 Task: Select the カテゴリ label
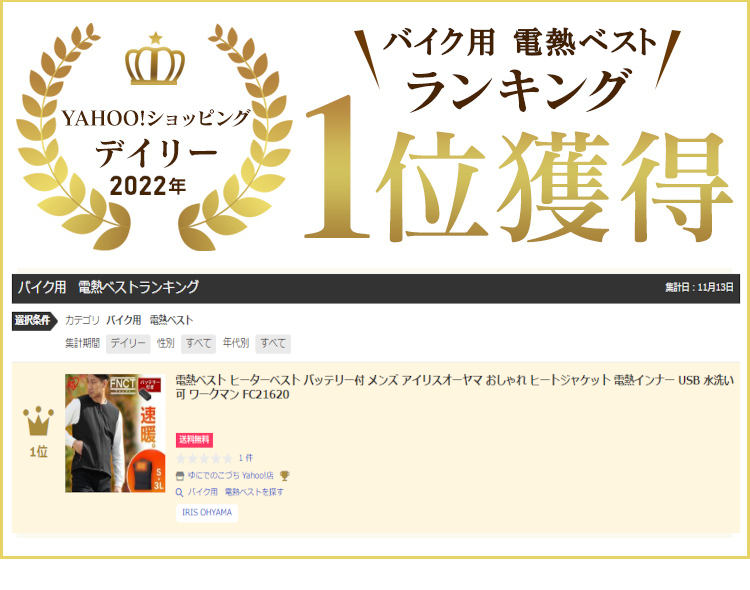click(x=82, y=320)
